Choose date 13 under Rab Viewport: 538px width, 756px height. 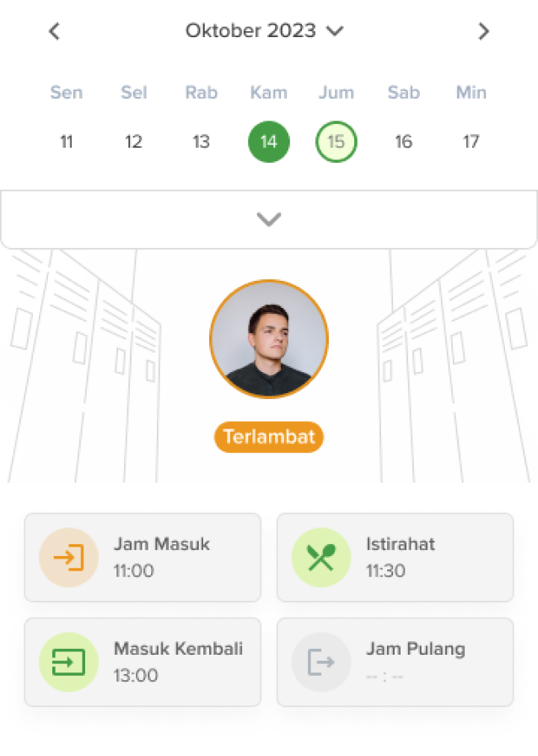(201, 142)
